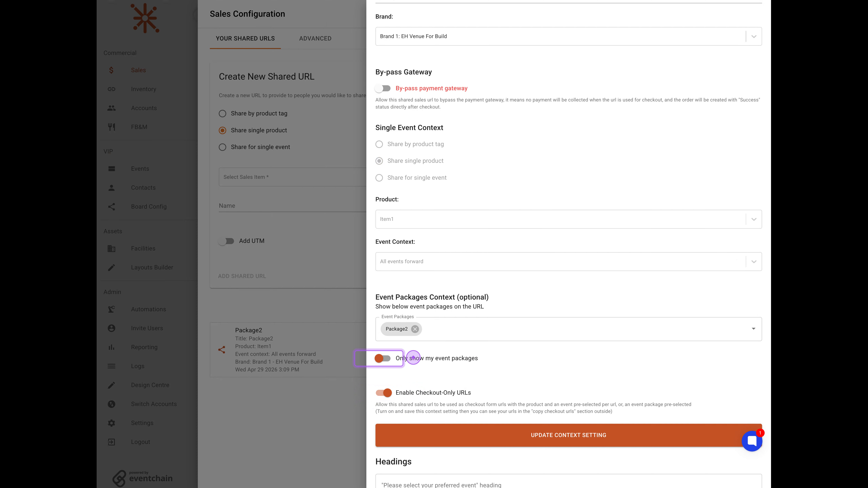Switch to YOUR SHARED URLS tab
The width and height of the screenshot is (868, 488).
click(245, 38)
